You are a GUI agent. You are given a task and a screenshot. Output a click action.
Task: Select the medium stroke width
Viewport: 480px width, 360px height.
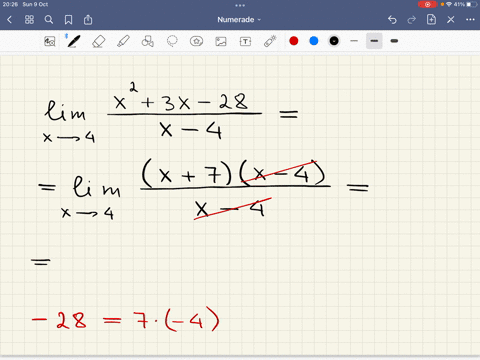(374, 41)
